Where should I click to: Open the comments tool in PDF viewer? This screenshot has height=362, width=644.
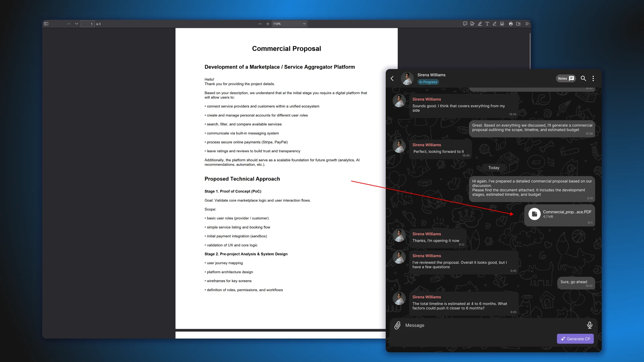coord(465,24)
